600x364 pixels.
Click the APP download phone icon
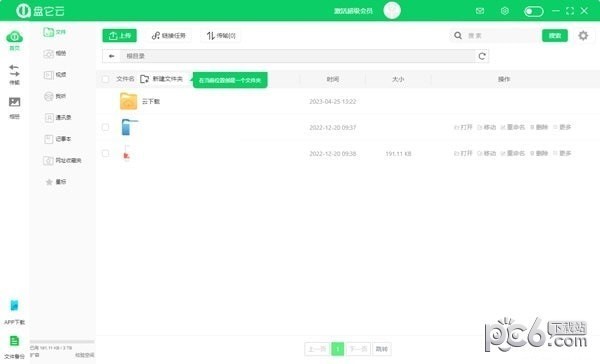[x=14, y=305]
